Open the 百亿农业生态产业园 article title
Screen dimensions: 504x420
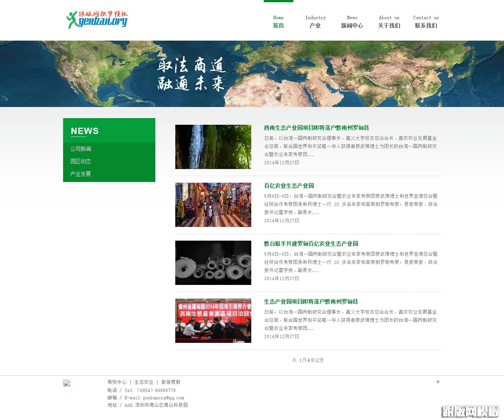click(x=289, y=186)
